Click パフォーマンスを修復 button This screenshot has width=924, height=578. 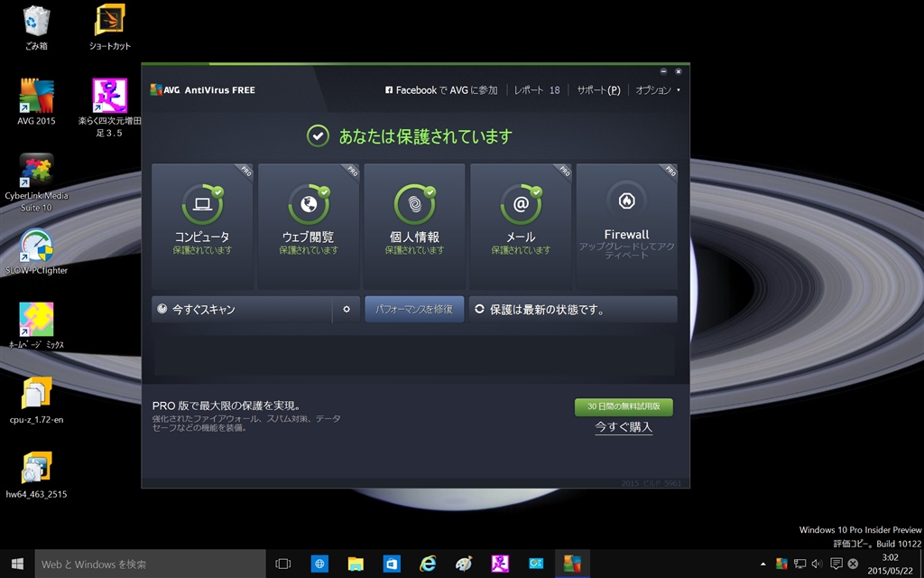tap(414, 309)
